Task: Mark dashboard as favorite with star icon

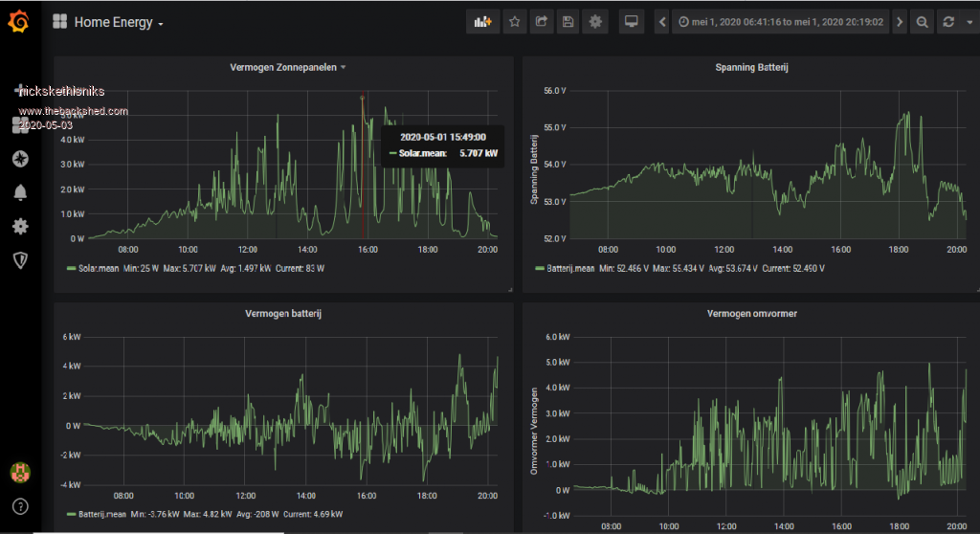Action: tap(514, 22)
